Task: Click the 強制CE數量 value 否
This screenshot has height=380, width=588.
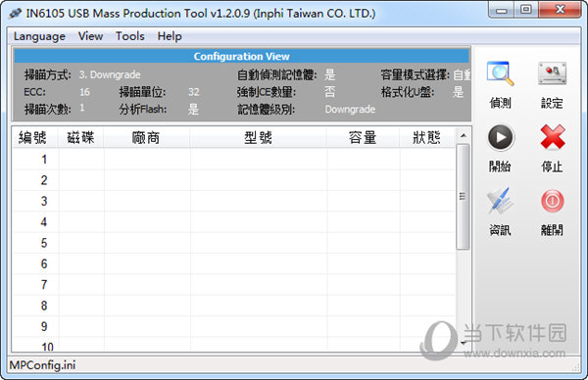Action: click(x=329, y=92)
